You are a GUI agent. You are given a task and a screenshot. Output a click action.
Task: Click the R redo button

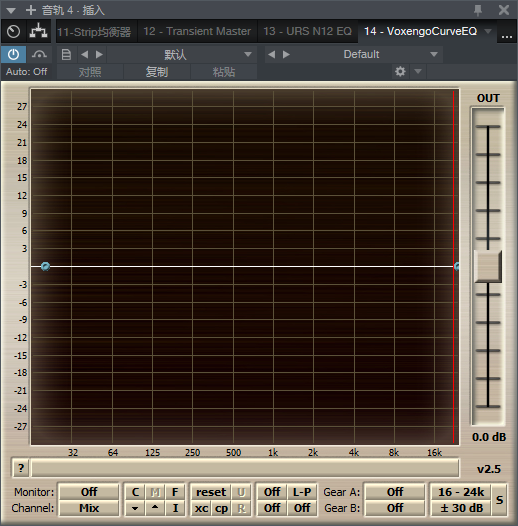pos(241,508)
